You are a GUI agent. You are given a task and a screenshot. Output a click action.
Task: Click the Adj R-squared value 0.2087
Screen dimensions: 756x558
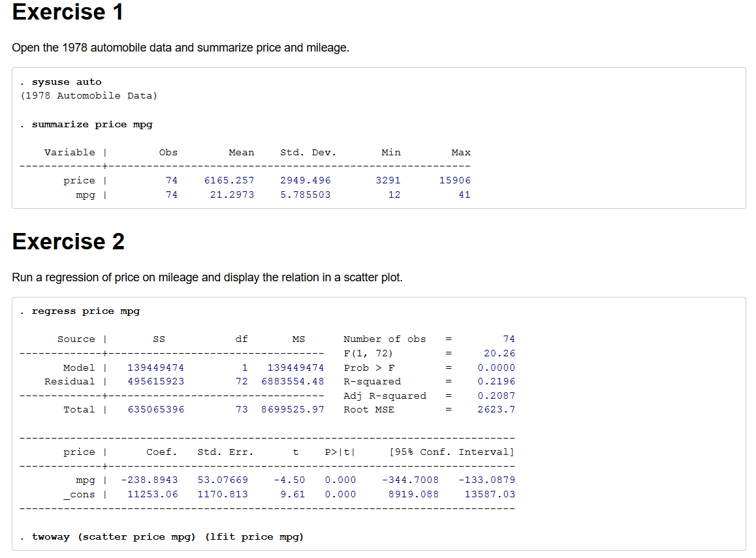point(496,395)
